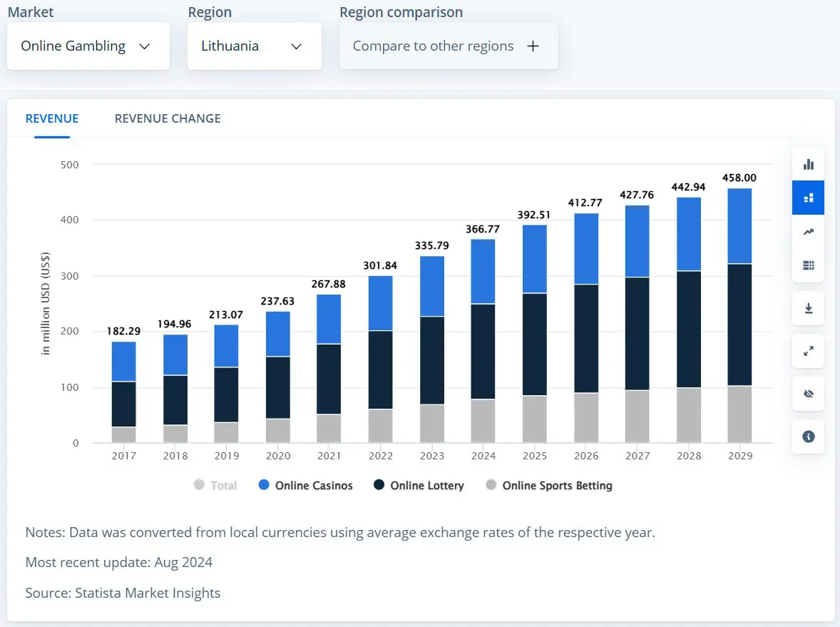840x627 pixels.
Task: Expand the chart to fullscreen
Action: (808, 351)
